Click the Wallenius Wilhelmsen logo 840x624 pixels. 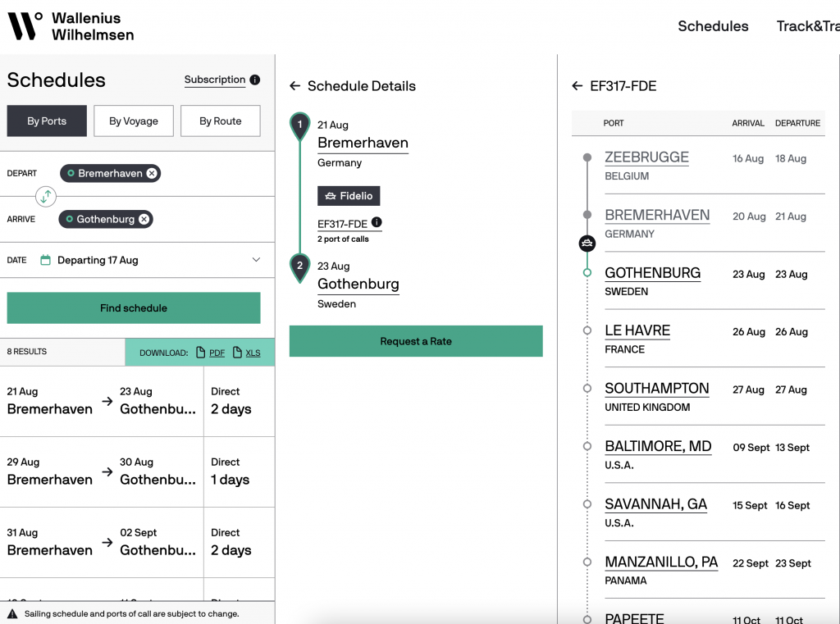pos(71,26)
